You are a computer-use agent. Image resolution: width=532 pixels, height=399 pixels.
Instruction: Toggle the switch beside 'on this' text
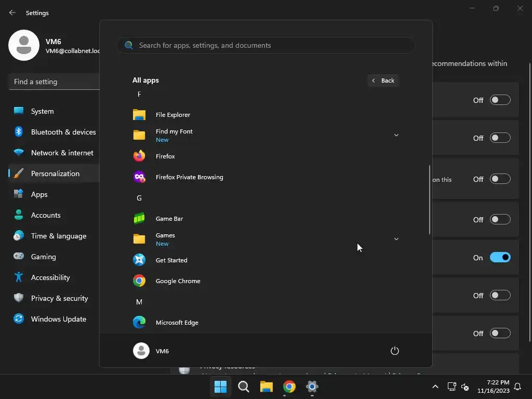[500, 179]
